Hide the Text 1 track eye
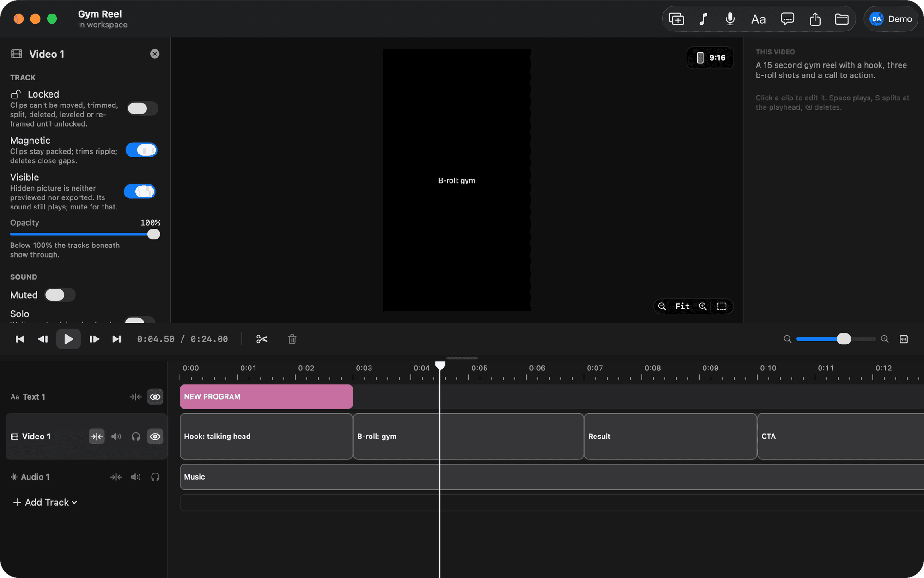The width and height of the screenshot is (924, 578). pyautogui.click(x=155, y=397)
